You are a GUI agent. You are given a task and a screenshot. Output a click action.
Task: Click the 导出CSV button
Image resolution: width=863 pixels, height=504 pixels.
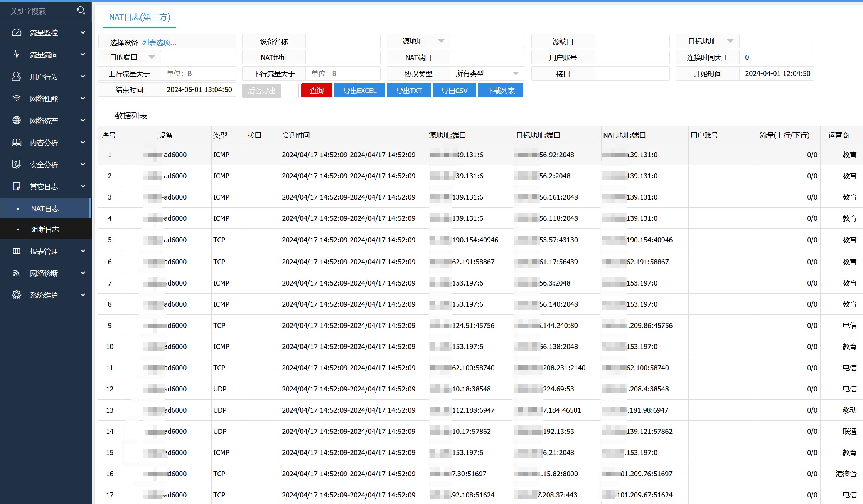(x=454, y=91)
